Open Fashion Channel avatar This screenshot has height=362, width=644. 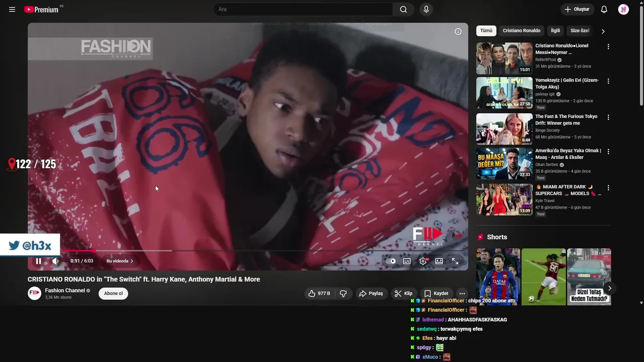pos(34,293)
